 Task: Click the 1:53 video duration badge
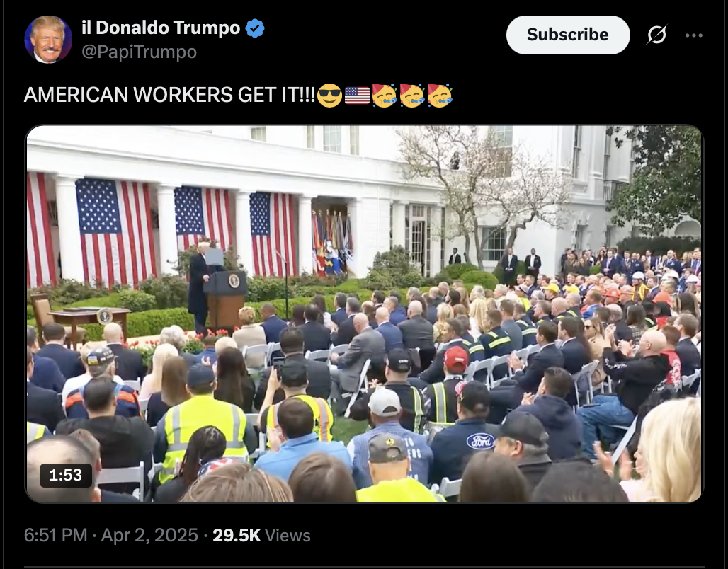pyautogui.click(x=65, y=475)
